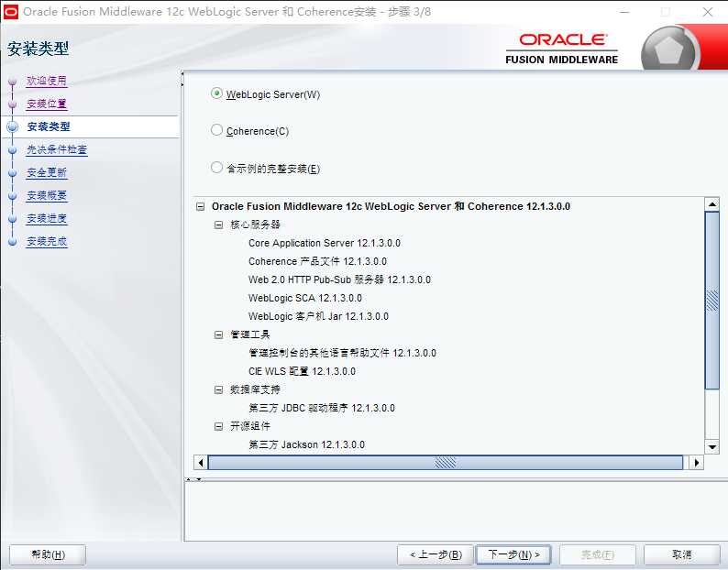
Task: Click the 帮助(H) button
Action: (x=48, y=554)
